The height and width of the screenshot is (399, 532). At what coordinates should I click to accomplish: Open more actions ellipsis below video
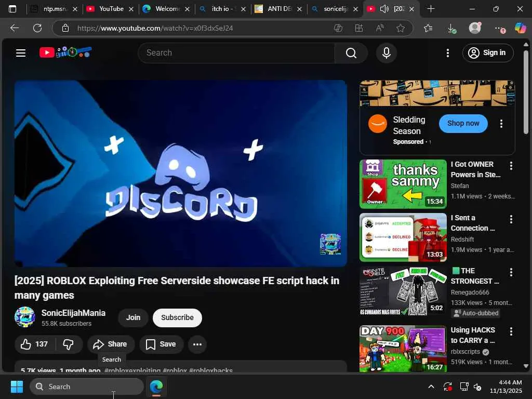[x=197, y=344]
